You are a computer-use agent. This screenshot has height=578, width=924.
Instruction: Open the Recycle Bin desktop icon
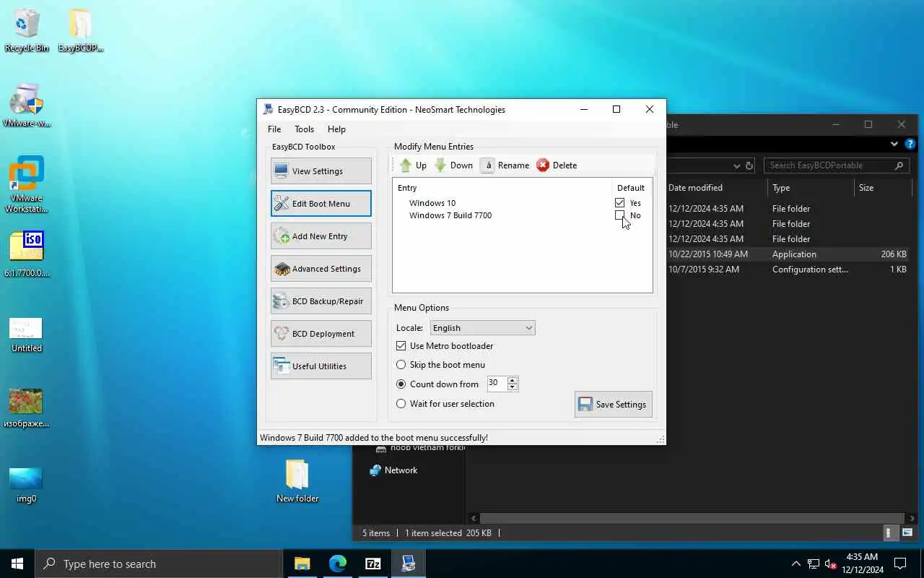pyautogui.click(x=27, y=30)
